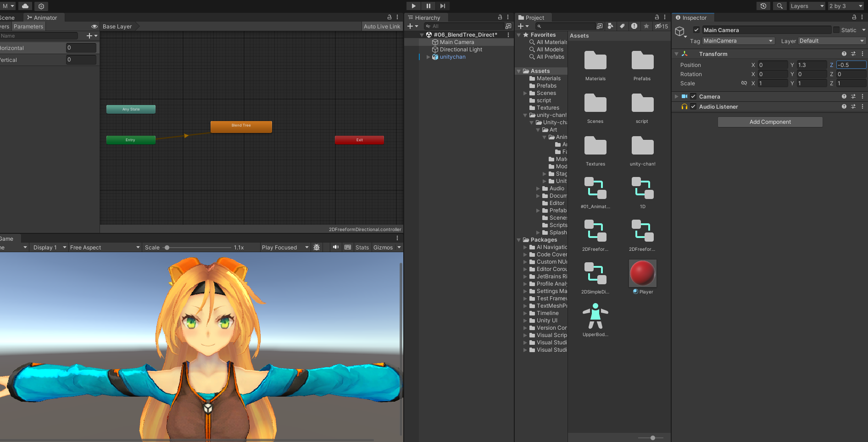Toggle hidden packages visibility count 15
868x442 pixels.
(662, 26)
